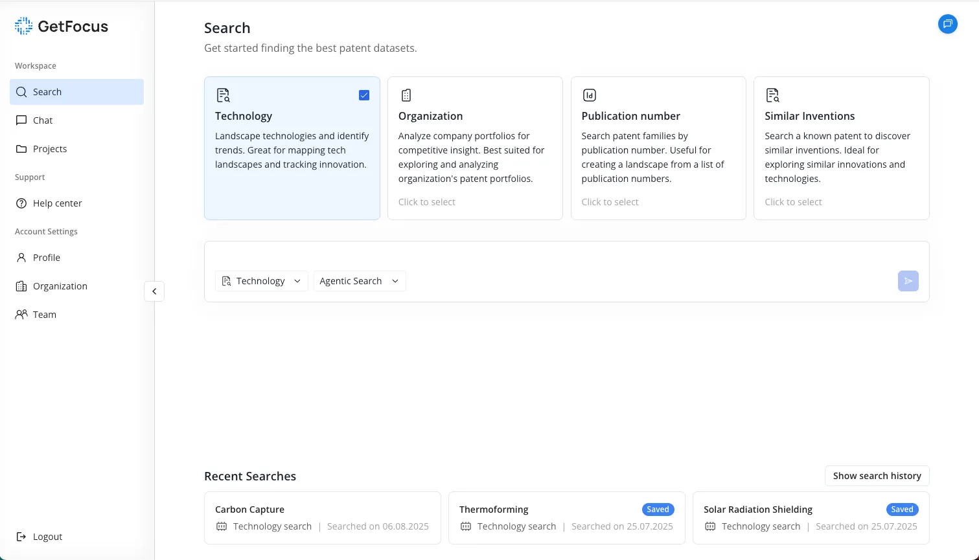Image resolution: width=979 pixels, height=560 pixels.
Task: Go to Chat in the sidebar
Action: [76, 120]
